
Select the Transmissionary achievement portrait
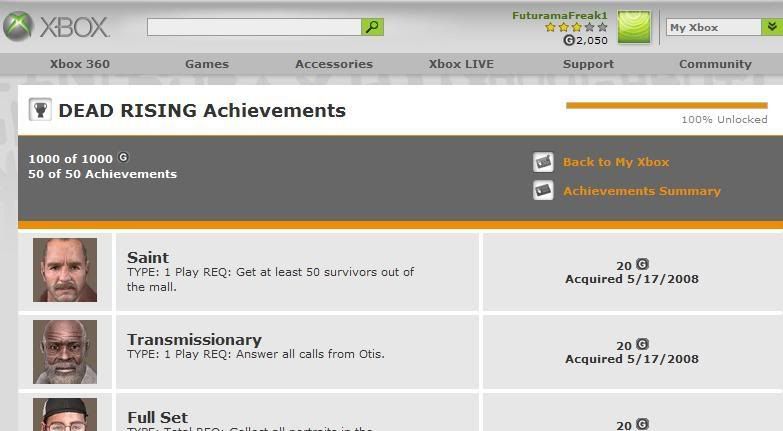coord(65,351)
